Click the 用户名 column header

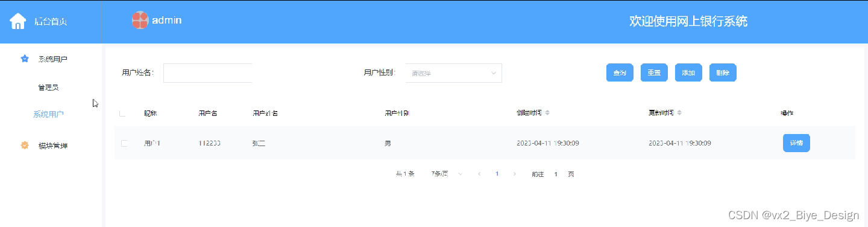pos(207,113)
